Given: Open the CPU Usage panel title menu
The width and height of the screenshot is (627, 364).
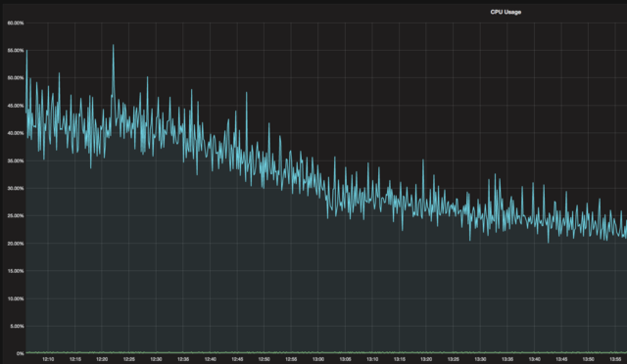Looking at the screenshot, I should pos(506,12).
